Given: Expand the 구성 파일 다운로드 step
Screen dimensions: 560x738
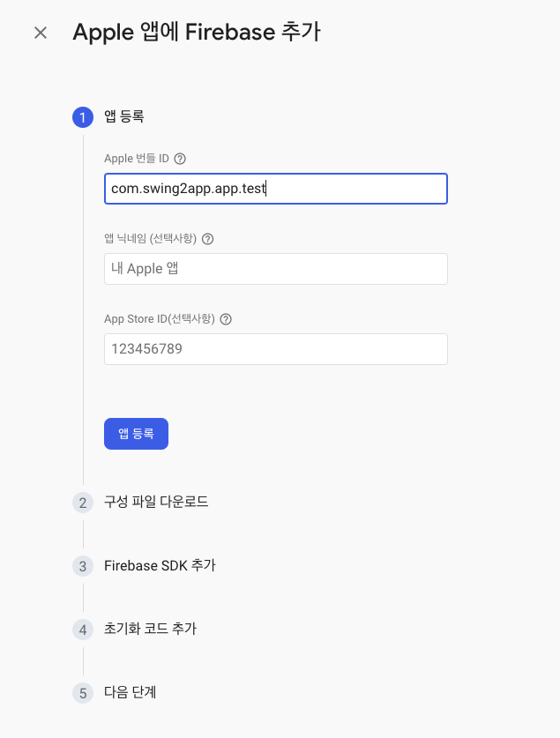Looking at the screenshot, I should (x=156, y=502).
